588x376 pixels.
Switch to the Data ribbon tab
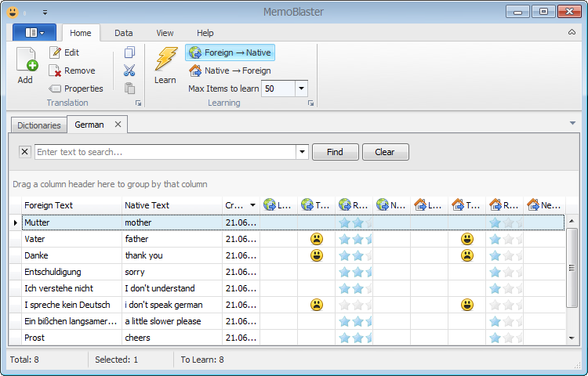[x=124, y=33]
